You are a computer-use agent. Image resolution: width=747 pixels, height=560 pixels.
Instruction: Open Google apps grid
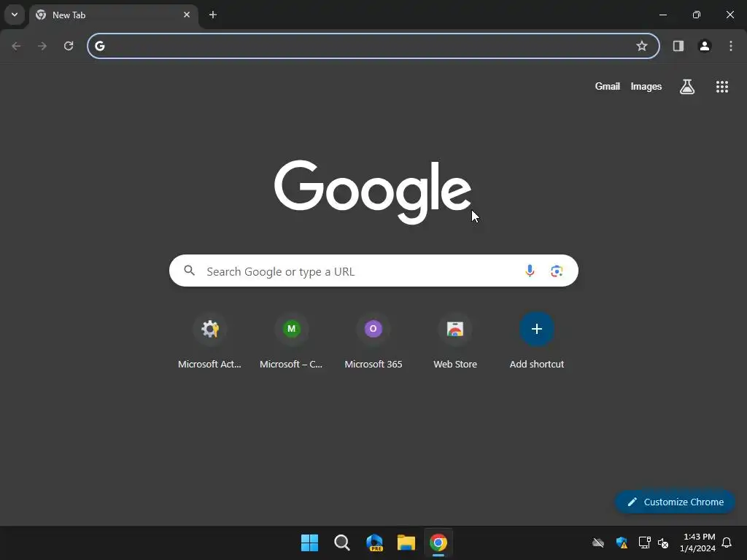pyautogui.click(x=721, y=86)
